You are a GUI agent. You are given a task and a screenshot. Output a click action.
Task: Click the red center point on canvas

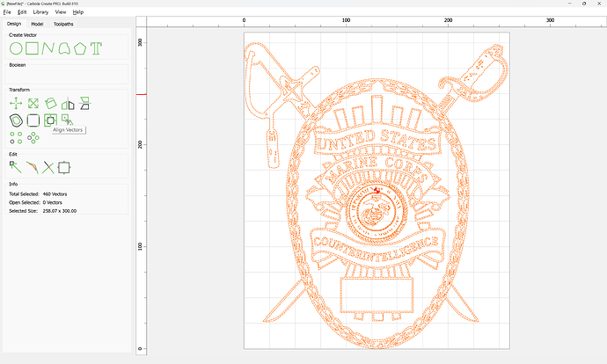pyautogui.click(x=377, y=190)
